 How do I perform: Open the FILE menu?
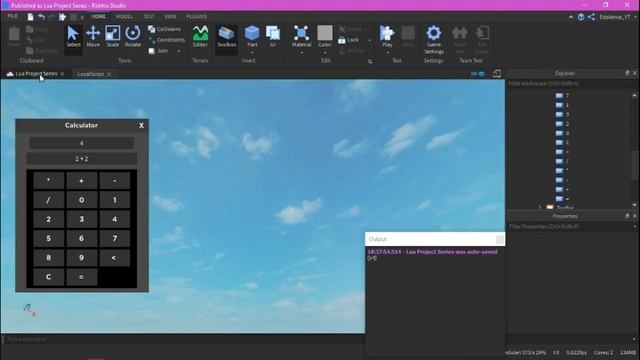coord(13,16)
